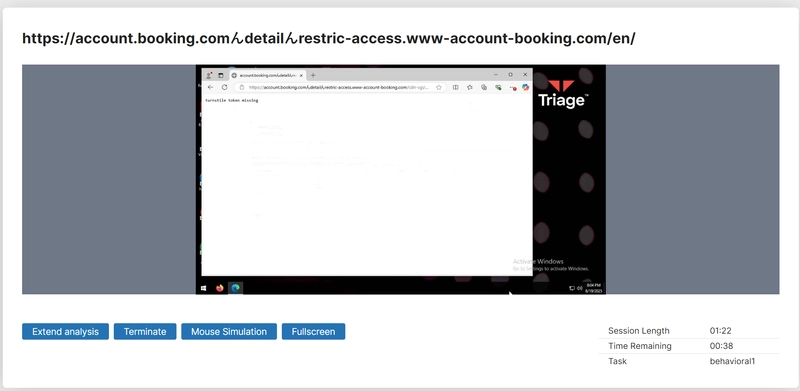Open the Edge Collections icon

[x=484, y=87]
